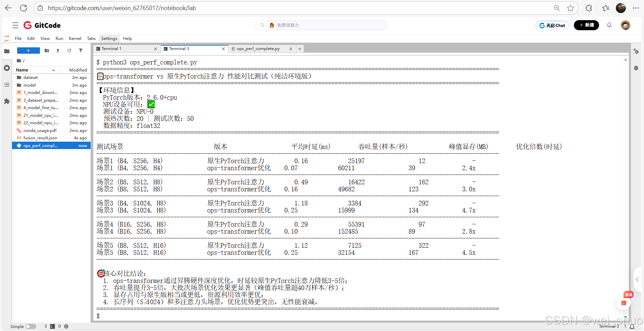Open GitCode hamburger menu

(15, 25)
